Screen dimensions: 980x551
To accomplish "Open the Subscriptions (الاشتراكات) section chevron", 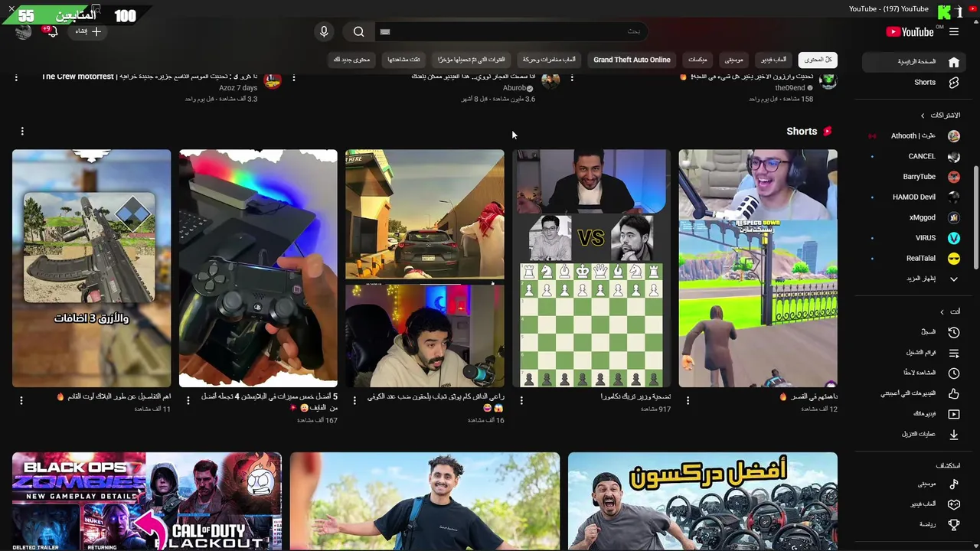I will tap(923, 116).
